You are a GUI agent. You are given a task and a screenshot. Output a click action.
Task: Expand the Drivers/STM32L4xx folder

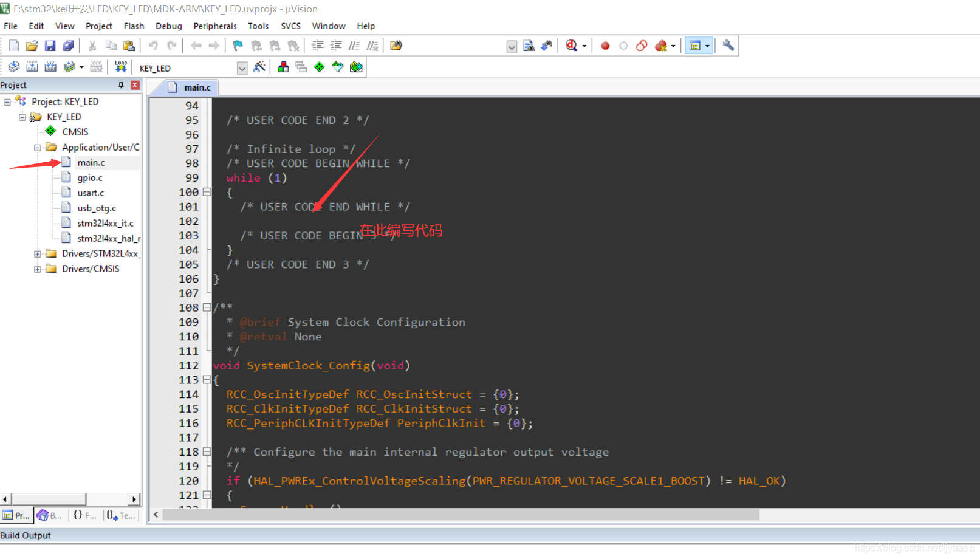click(x=38, y=254)
